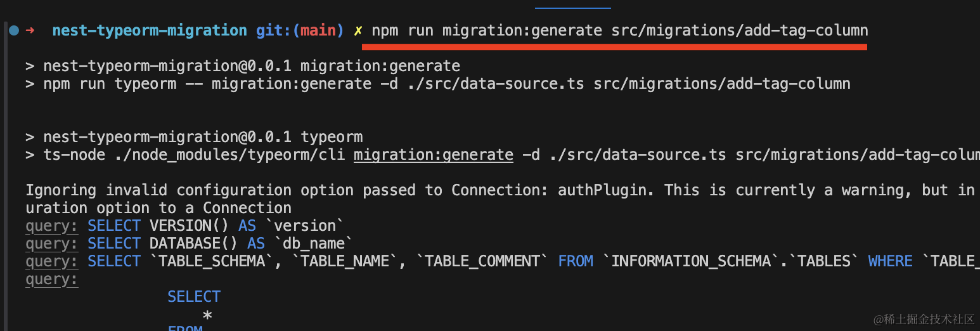Click src/migrations/add-tag-column path in the typed command
Viewport: 980px width, 331px height.
740,30
